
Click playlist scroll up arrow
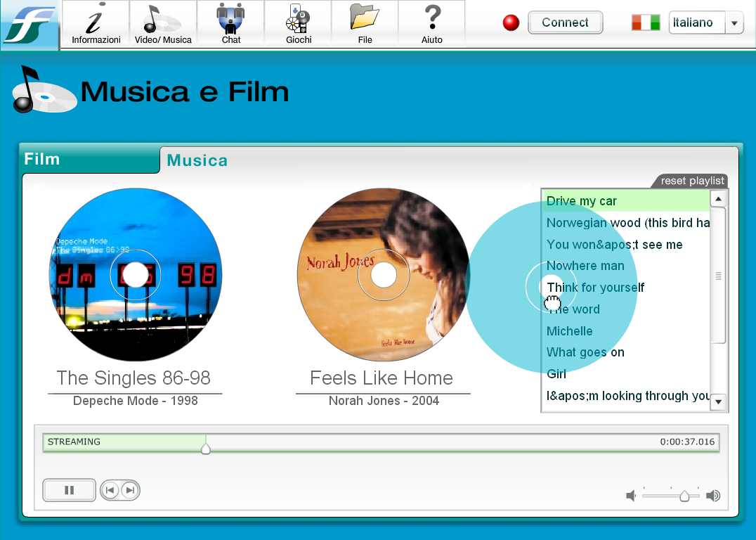(718, 199)
